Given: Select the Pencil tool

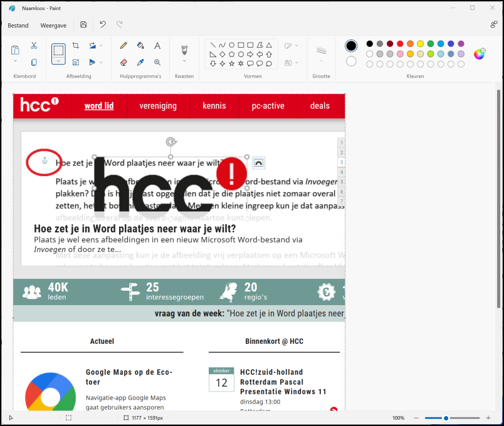Looking at the screenshot, I should (x=123, y=46).
